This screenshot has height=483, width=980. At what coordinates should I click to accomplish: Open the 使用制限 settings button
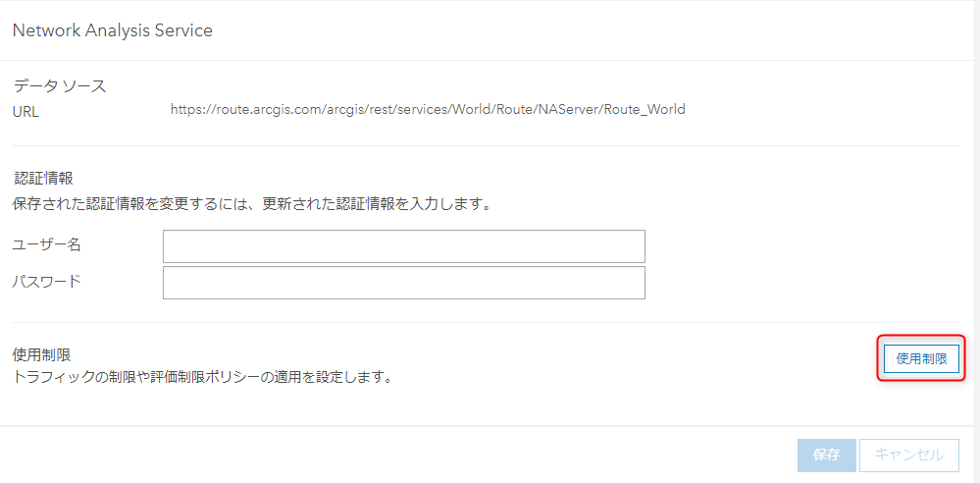(921, 359)
